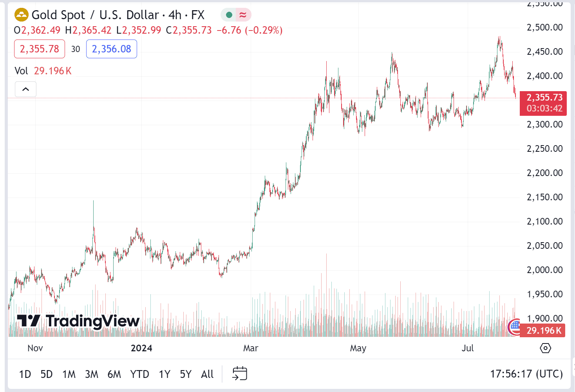The image size is (575, 392).
Task: Select the 1M time range
Action: 69,374
